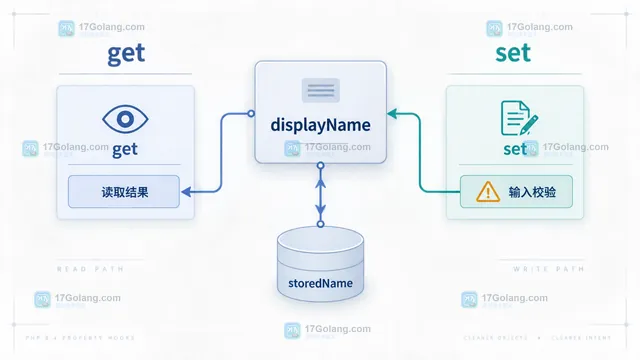Click the storedName label

click(x=320, y=283)
